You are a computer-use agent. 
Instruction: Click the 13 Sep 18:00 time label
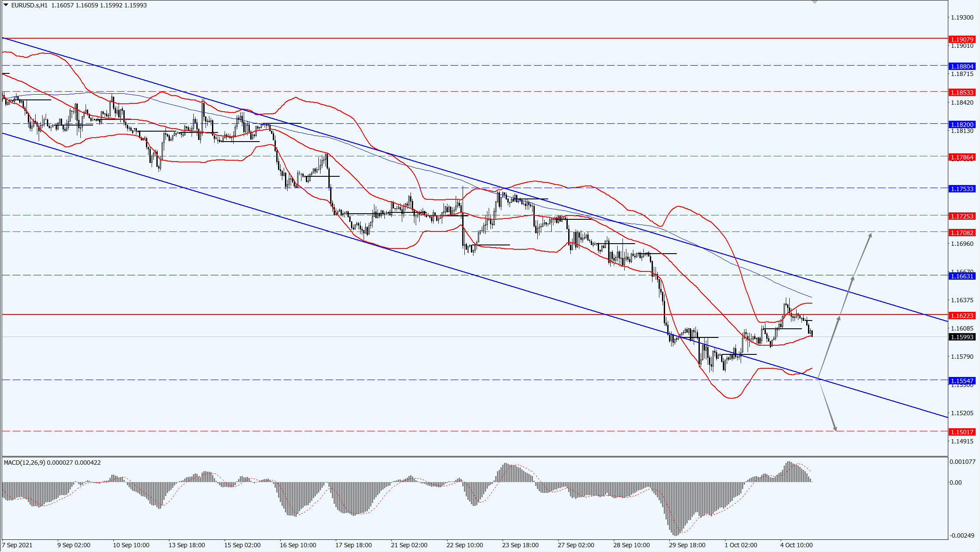tap(187, 545)
